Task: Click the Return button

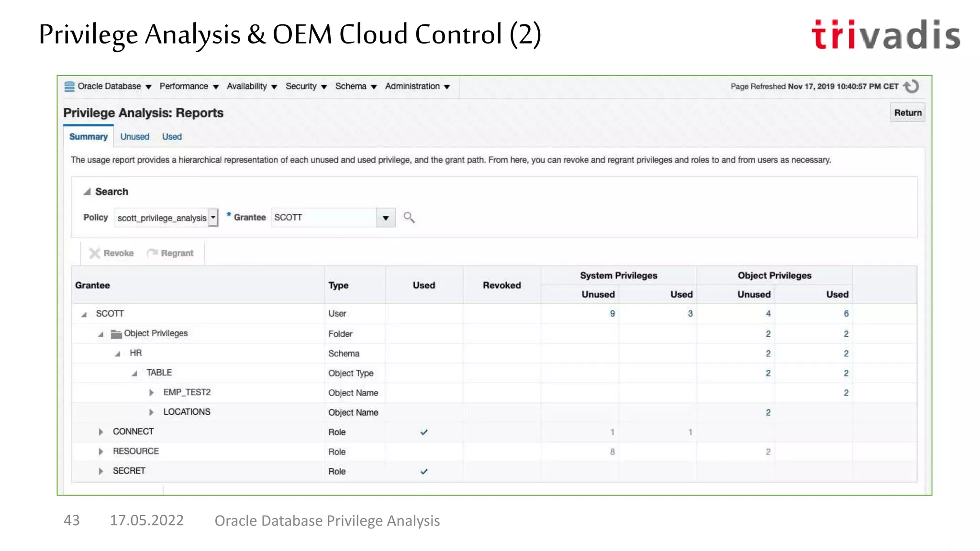Action: click(908, 113)
